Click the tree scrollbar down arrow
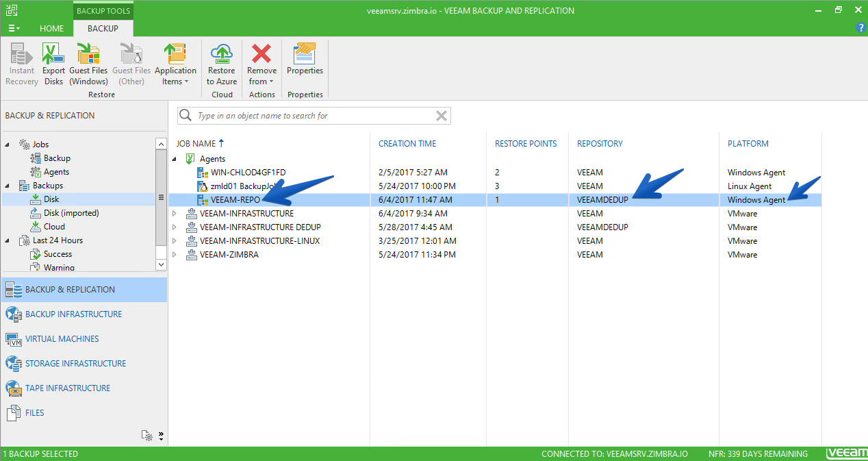The height and width of the screenshot is (461, 868). (161, 264)
